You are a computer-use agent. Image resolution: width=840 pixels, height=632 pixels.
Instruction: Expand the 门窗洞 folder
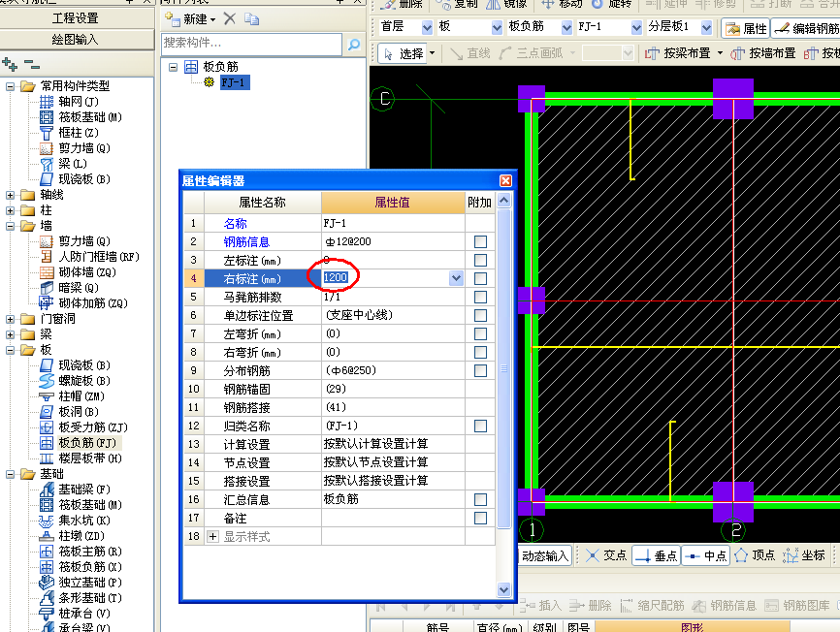[10, 320]
